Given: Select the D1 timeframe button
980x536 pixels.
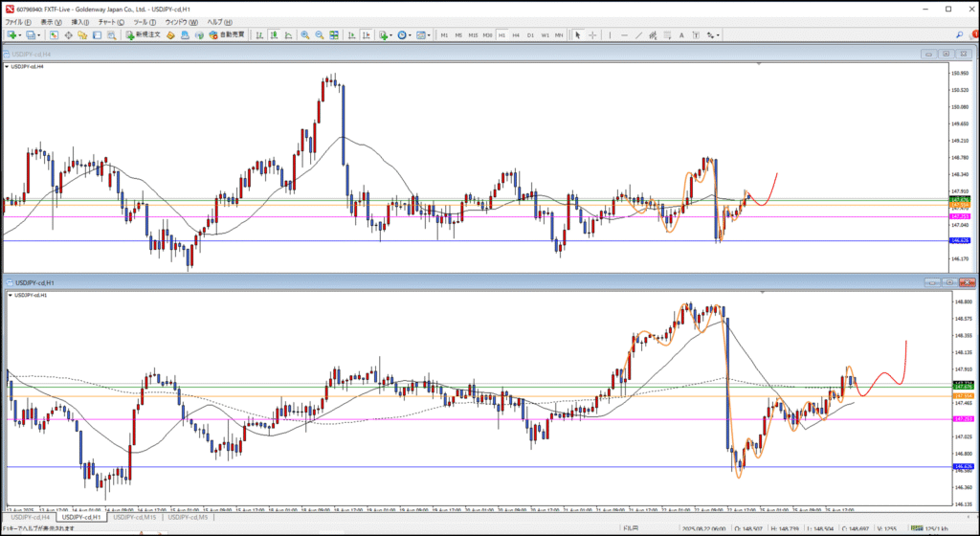Looking at the screenshot, I should [x=530, y=35].
